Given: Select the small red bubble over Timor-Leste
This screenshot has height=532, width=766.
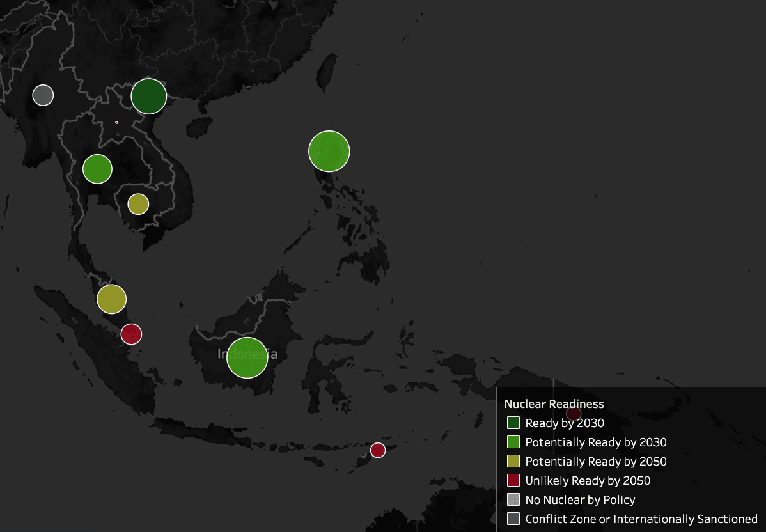Looking at the screenshot, I should click(378, 450).
